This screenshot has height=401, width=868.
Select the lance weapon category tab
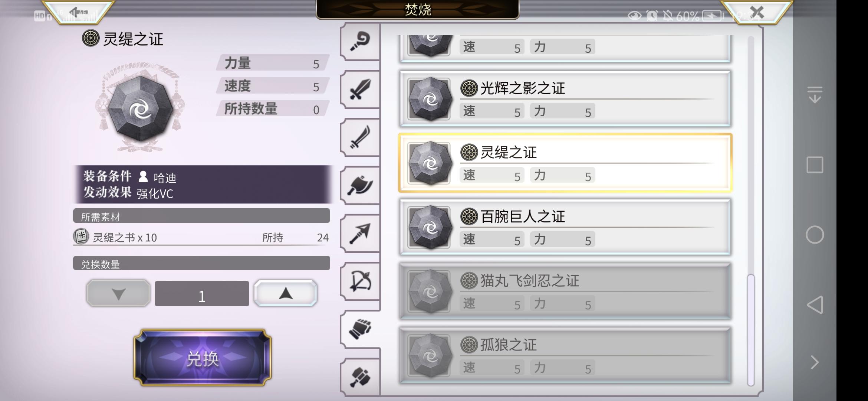click(x=360, y=233)
